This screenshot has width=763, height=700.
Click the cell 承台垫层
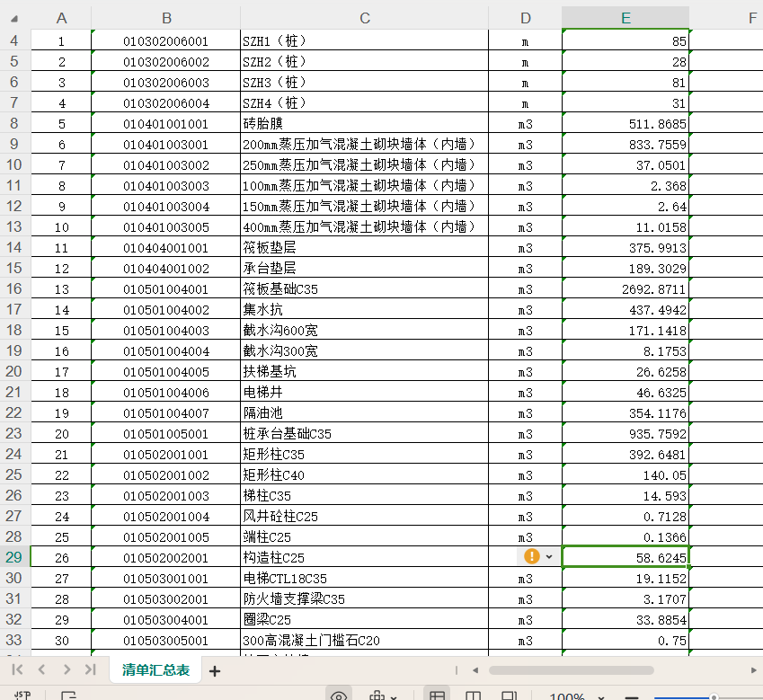(x=365, y=268)
